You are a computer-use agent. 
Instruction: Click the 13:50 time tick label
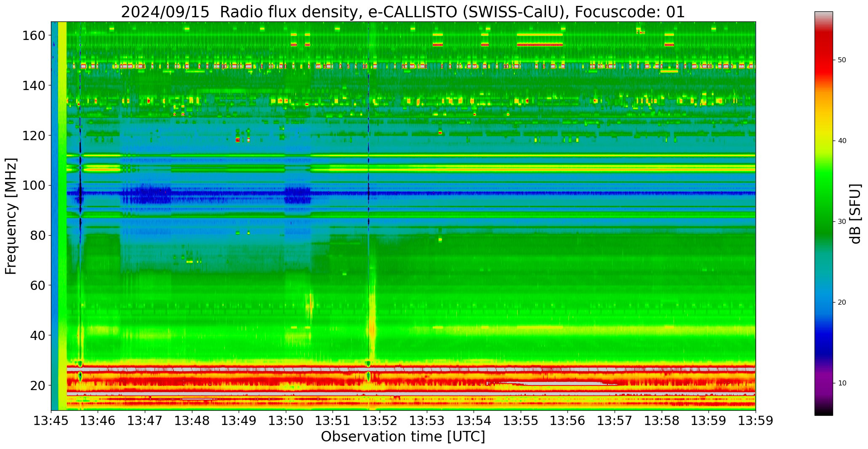286,421
